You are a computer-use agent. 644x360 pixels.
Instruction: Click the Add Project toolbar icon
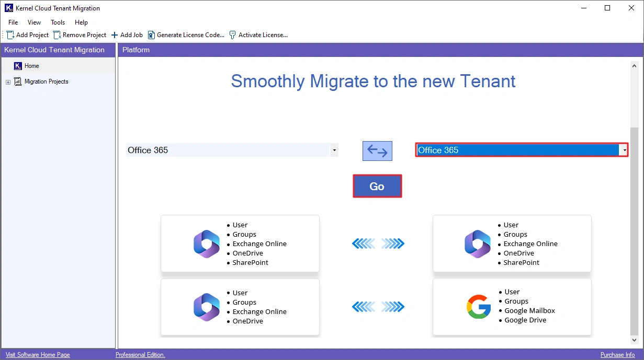[10, 35]
